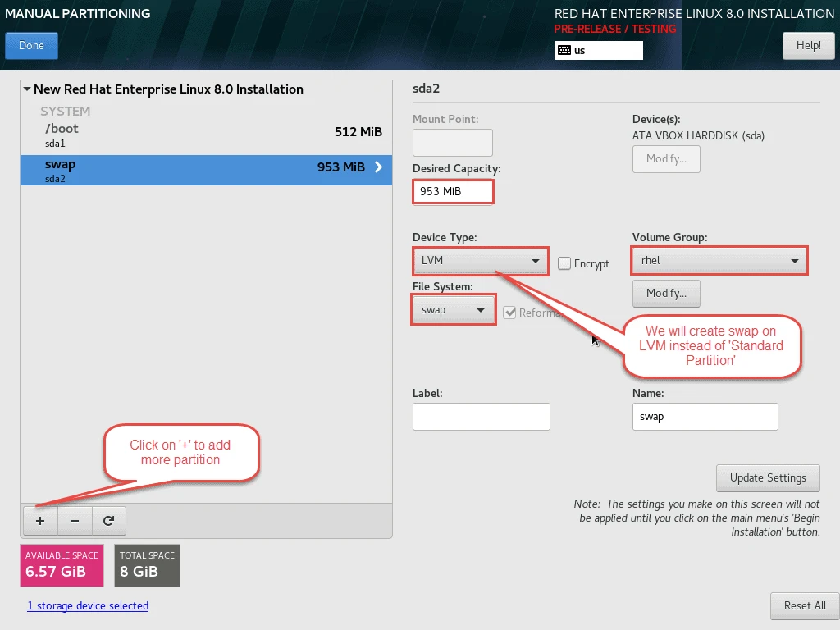Click the plus icon to add partition
The width and height of the screenshot is (840, 630).
[40, 520]
